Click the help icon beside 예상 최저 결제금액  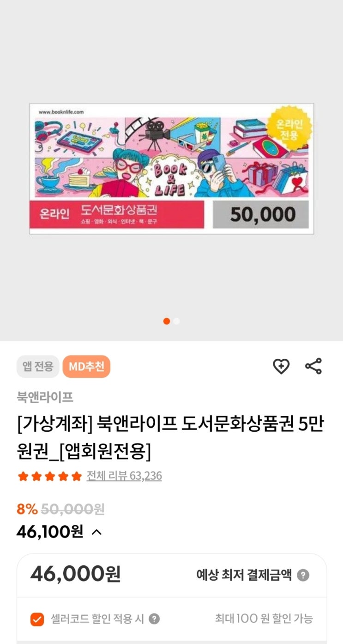(x=303, y=576)
